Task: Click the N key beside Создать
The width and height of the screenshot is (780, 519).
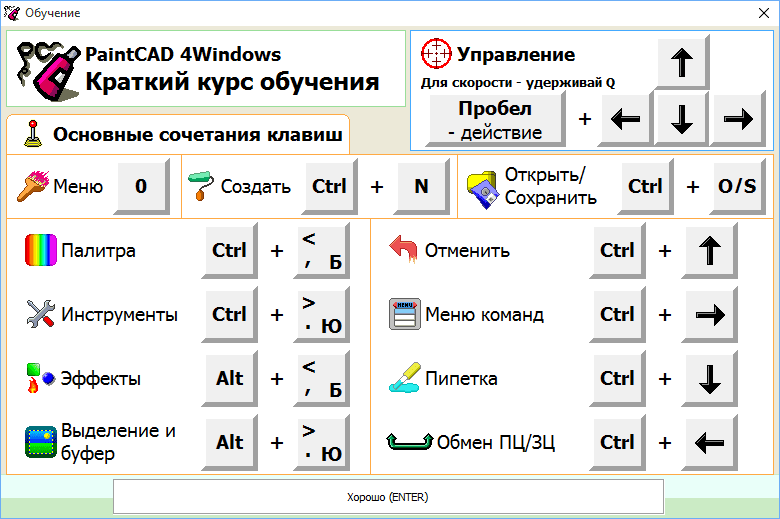Action: (421, 186)
